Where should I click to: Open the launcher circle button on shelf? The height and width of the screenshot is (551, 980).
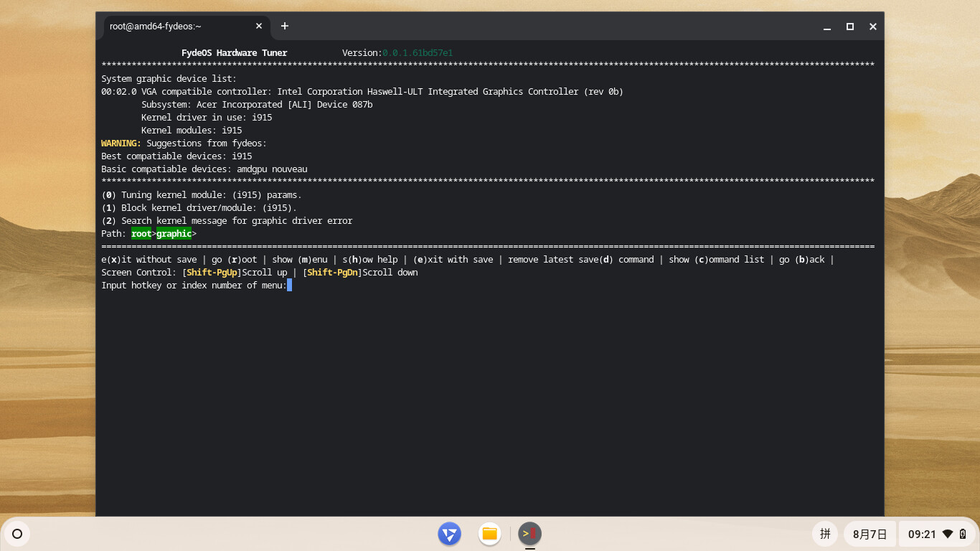(x=17, y=534)
